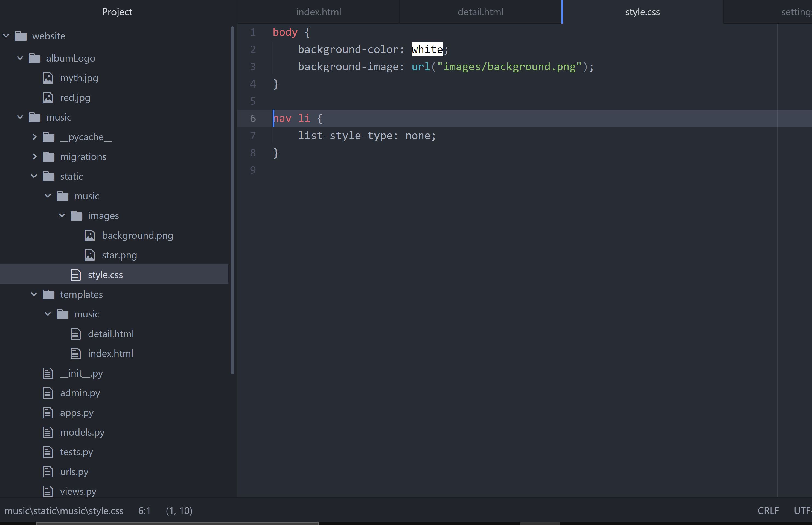Click music\static\music\style.css path in status bar
Viewport: 812px width, 525px height.
pos(64,510)
